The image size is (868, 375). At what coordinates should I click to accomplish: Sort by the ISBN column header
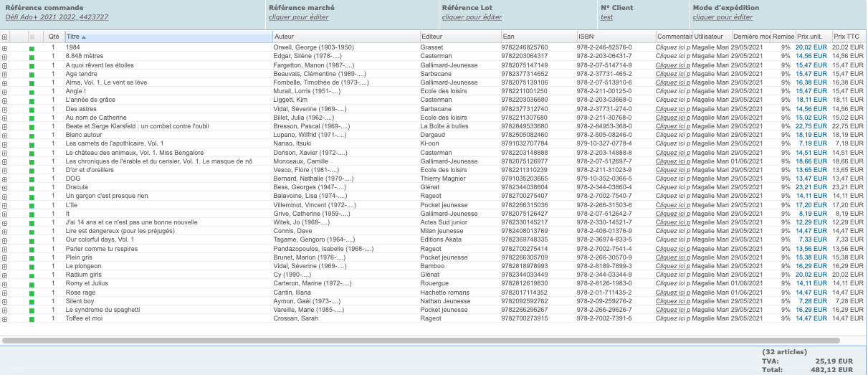(x=616, y=37)
